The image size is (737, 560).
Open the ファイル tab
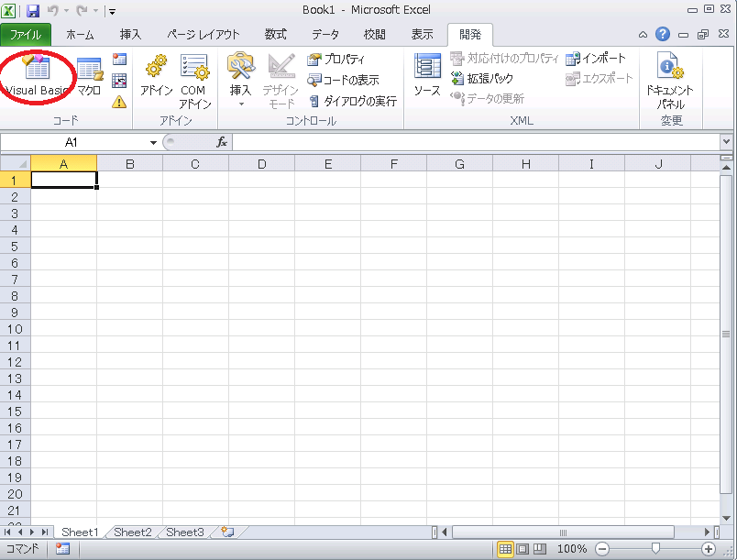click(x=26, y=35)
